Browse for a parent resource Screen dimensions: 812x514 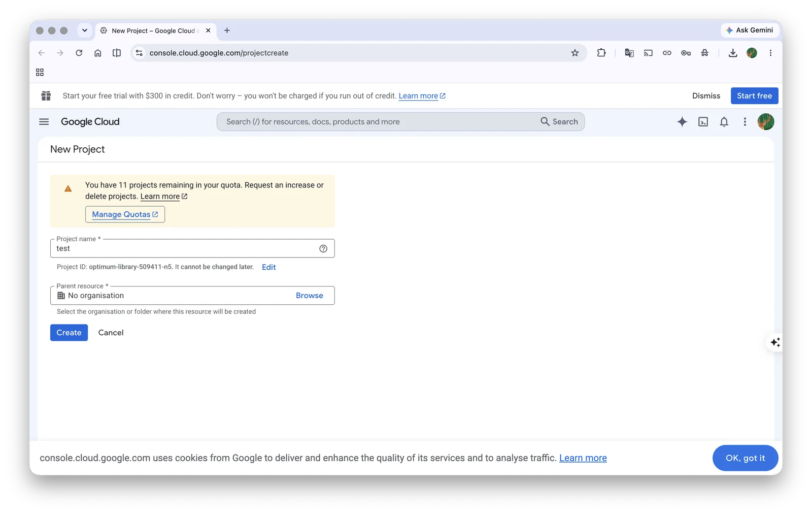click(x=310, y=296)
